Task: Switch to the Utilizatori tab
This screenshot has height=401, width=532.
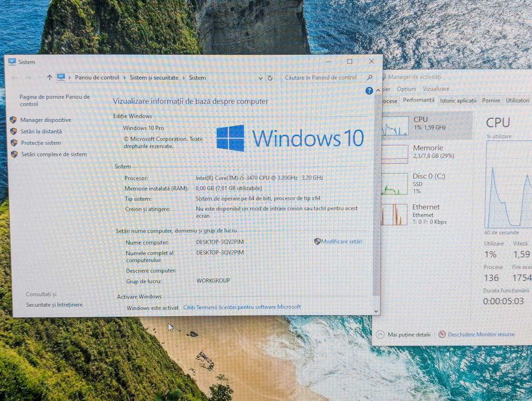Action: click(x=518, y=100)
